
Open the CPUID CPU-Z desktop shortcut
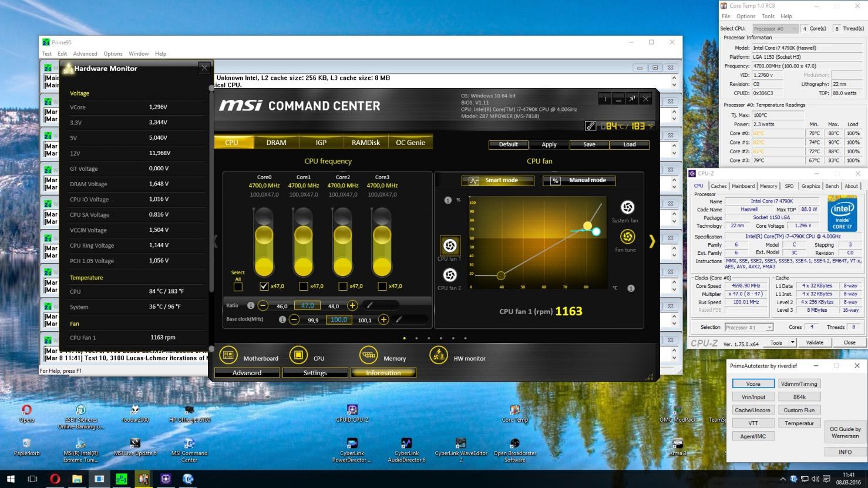coord(352,413)
